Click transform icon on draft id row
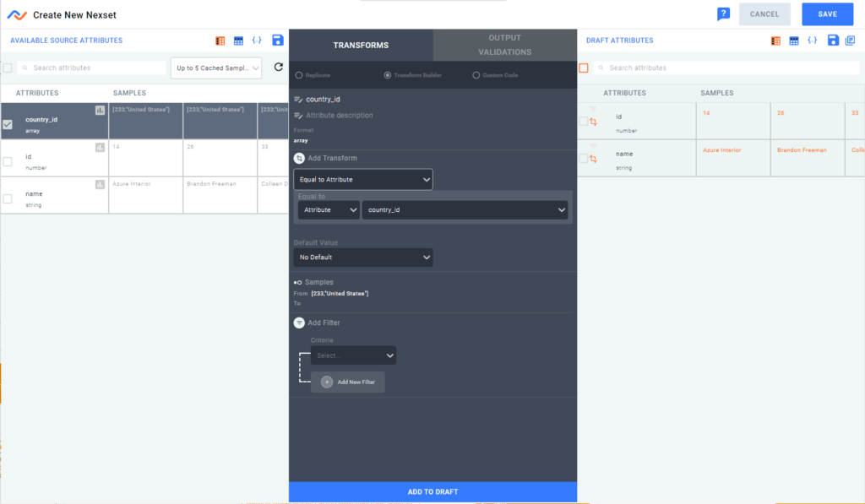The width and height of the screenshot is (865, 504). coord(594,122)
